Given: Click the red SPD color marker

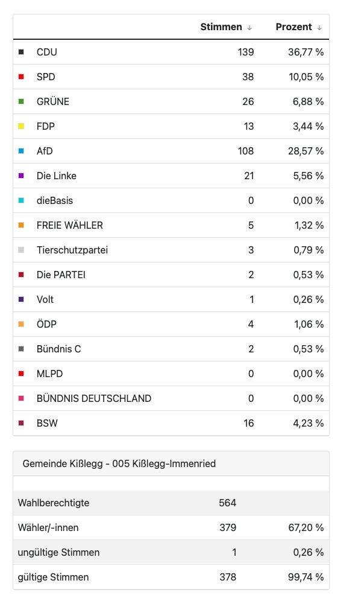Looking at the screenshot, I should (21, 77).
